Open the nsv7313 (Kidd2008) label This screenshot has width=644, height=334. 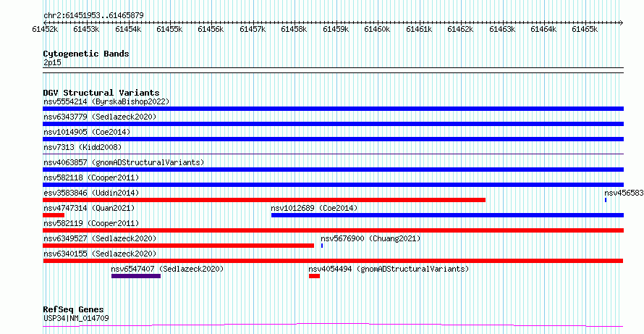(82, 147)
